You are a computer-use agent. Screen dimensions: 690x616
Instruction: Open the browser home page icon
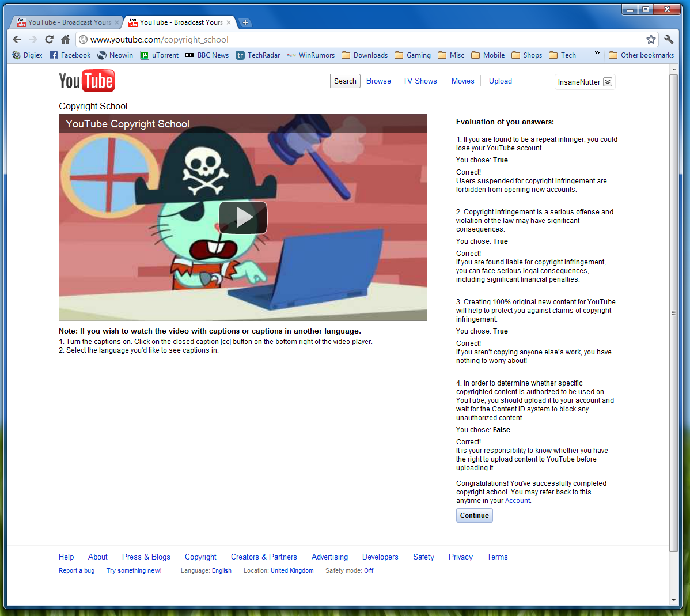click(65, 40)
